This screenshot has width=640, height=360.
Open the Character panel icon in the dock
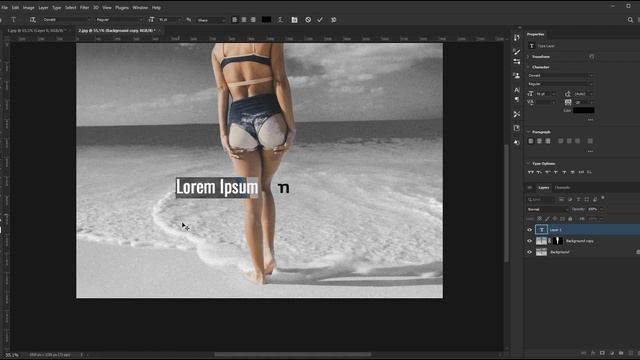(517, 90)
